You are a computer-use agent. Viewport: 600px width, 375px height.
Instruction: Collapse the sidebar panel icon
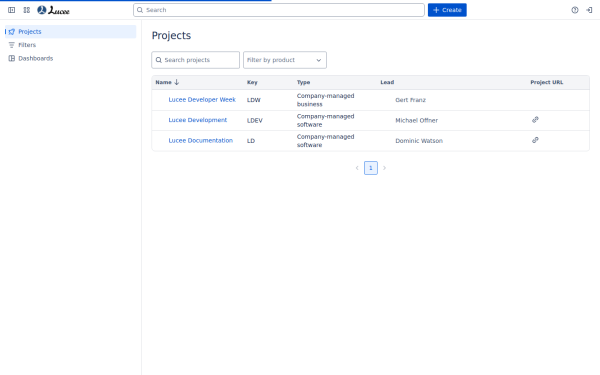[11, 10]
